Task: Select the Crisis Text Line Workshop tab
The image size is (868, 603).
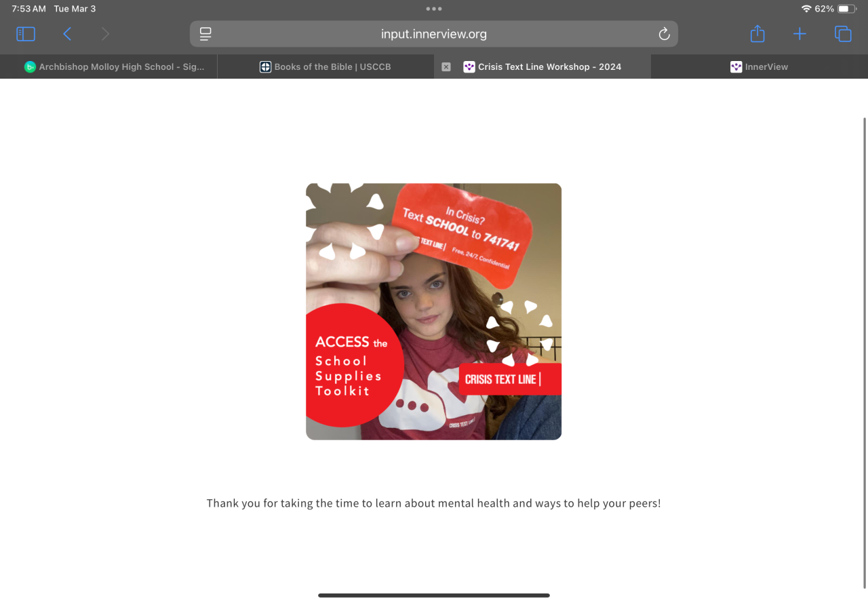Action: pos(542,66)
